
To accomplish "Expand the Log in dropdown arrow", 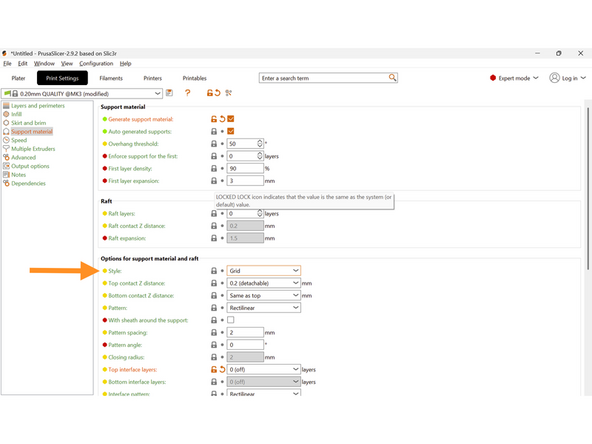I will (x=583, y=78).
